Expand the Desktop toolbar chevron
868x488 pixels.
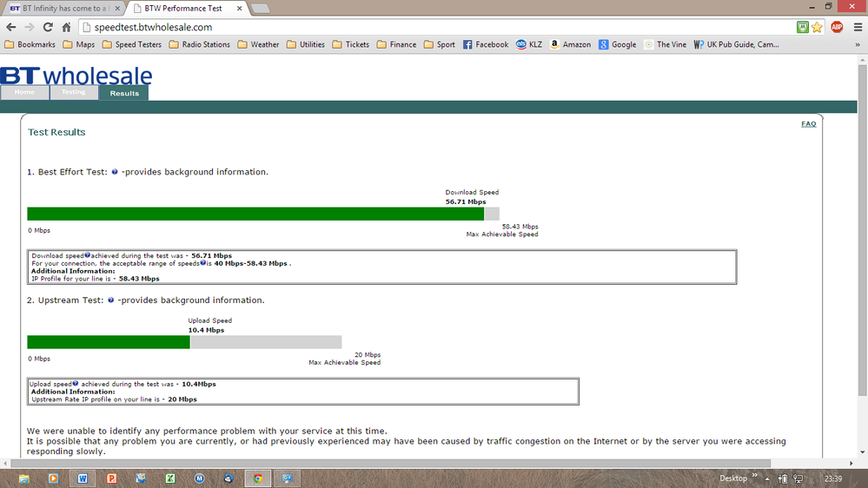pos(754,475)
